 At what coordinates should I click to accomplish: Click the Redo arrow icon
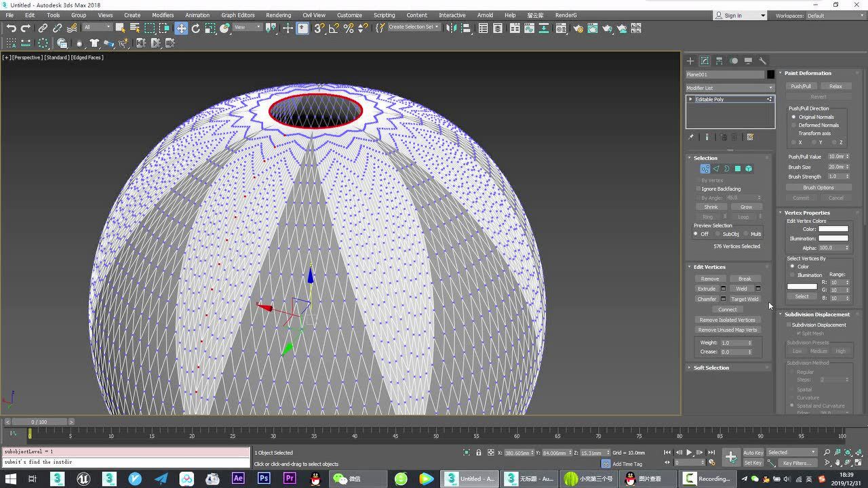[25, 28]
